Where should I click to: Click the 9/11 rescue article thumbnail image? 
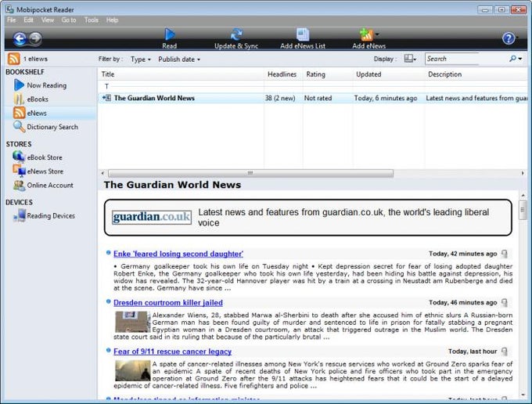click(133, 371)
